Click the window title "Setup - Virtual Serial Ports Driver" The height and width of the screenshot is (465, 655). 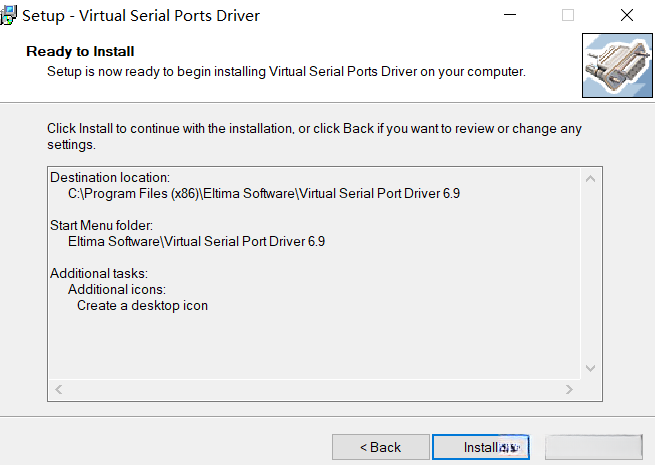pyautogui.click(x=141, y=16)
